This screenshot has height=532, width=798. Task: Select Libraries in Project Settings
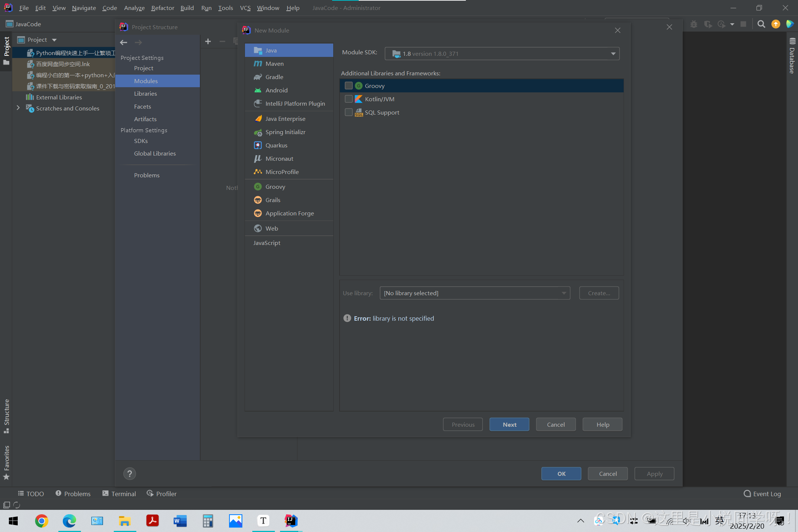click(x=145, y=94)
